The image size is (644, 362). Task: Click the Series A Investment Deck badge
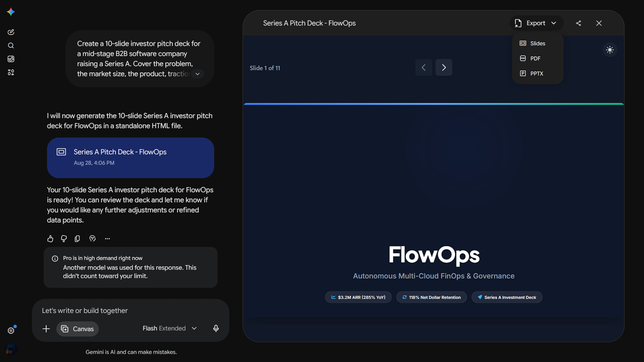click(x=507, y=297)
